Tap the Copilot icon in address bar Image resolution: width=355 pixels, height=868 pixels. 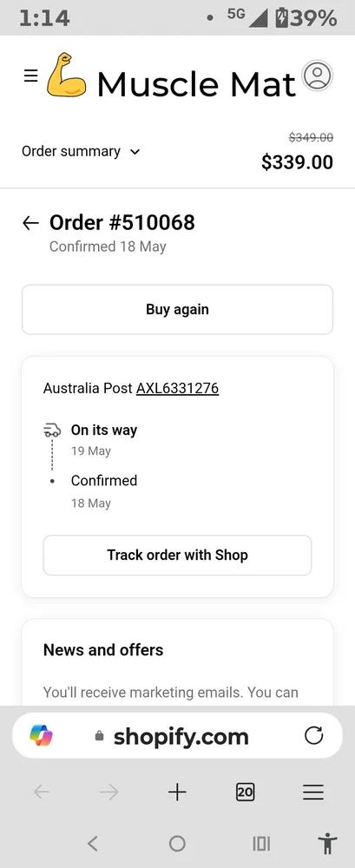click(42, 736)
